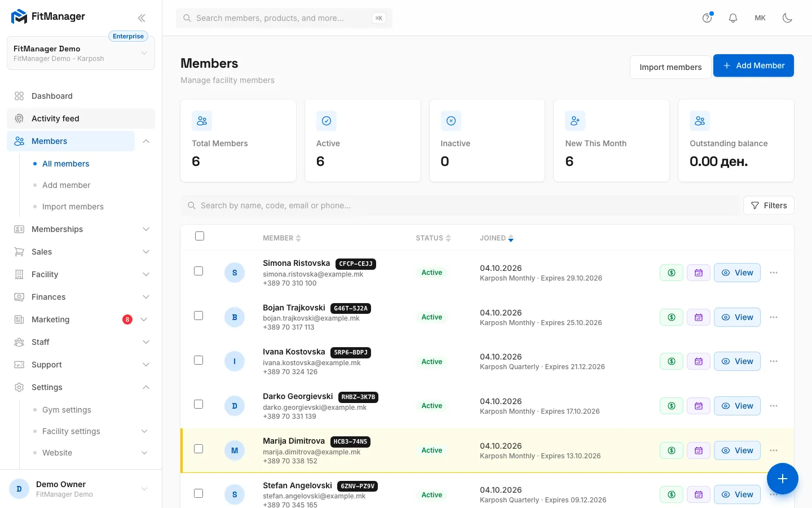The width and height of the screenshot is (812, 508).
Task: Expand the Memberships sidebar section
Action: (x=82, y=229)
